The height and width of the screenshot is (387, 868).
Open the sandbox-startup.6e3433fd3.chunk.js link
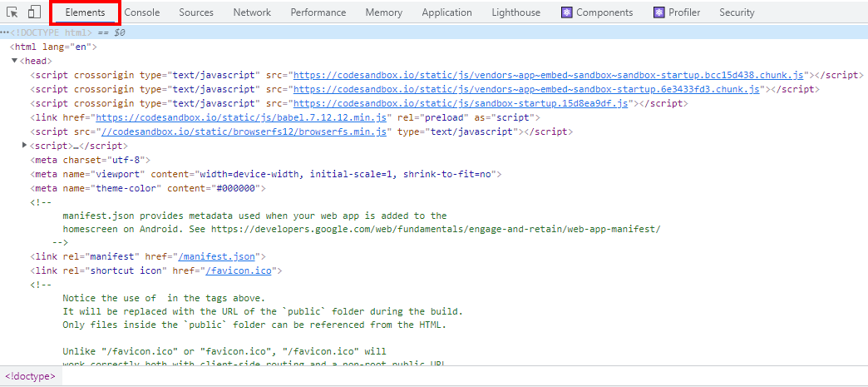(526, 89)
